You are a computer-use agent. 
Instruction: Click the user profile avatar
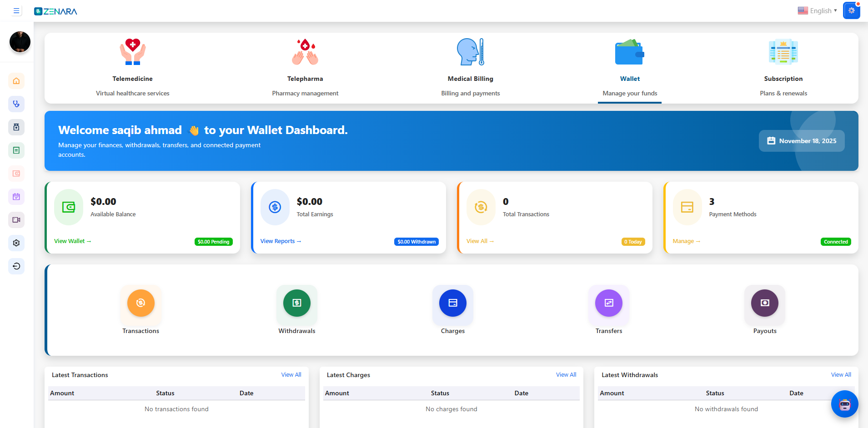coord(20,42)
